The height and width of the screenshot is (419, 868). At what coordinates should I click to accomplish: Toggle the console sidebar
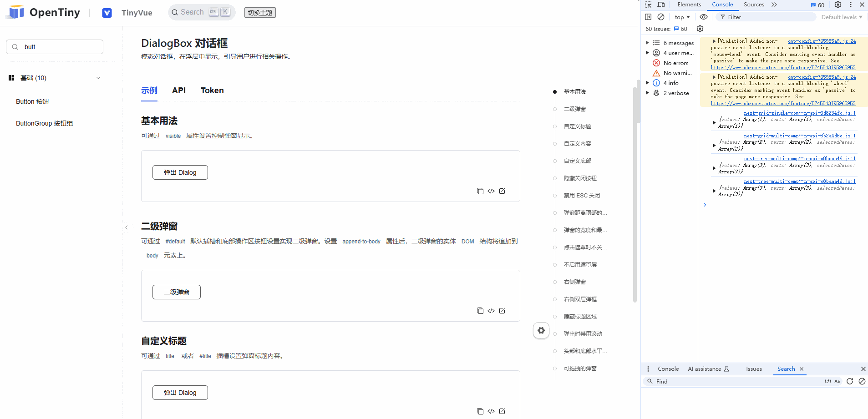(x=648, y=17)
